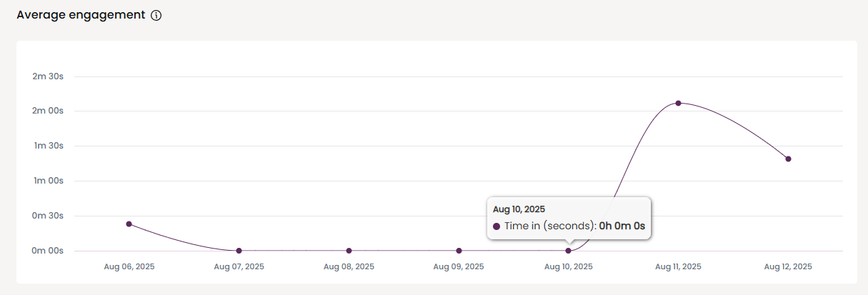Click the 0h 0m 0s value in the tooltip
868x295 pixels.
coord(622,226)
